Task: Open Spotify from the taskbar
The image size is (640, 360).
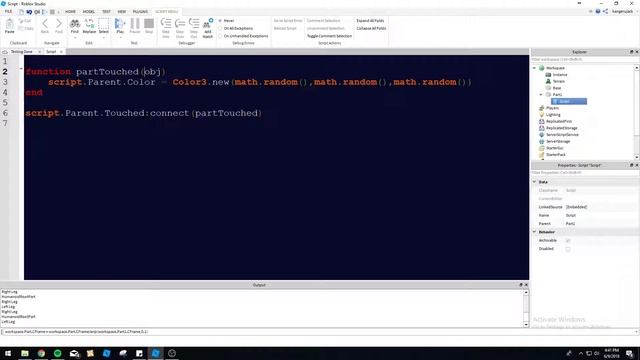Action: [x=58, y=353]
